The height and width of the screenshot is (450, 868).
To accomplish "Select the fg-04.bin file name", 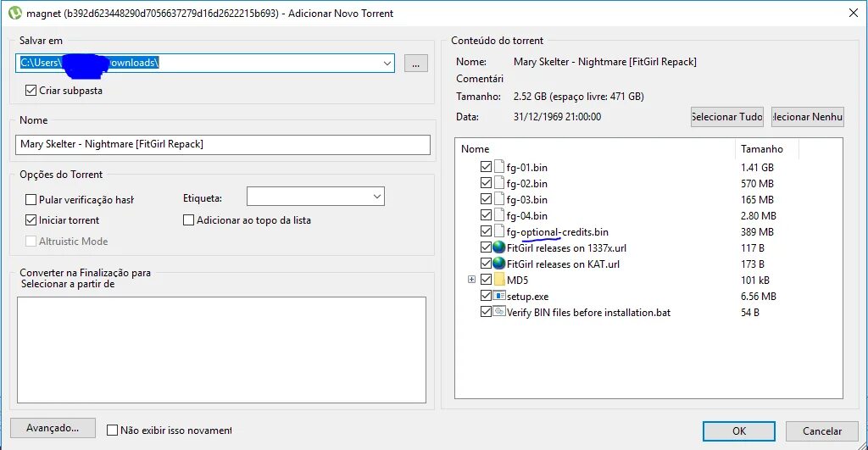I will [x=527, y=215].
